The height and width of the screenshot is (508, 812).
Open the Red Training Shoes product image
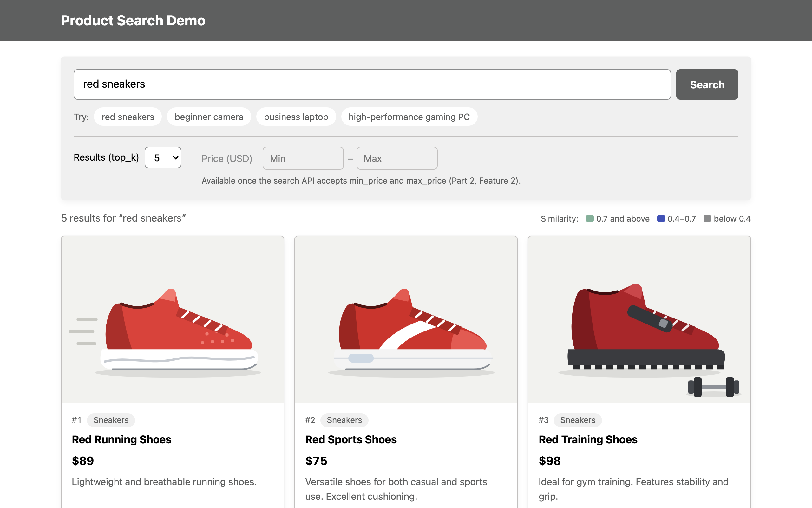point(639,319)
